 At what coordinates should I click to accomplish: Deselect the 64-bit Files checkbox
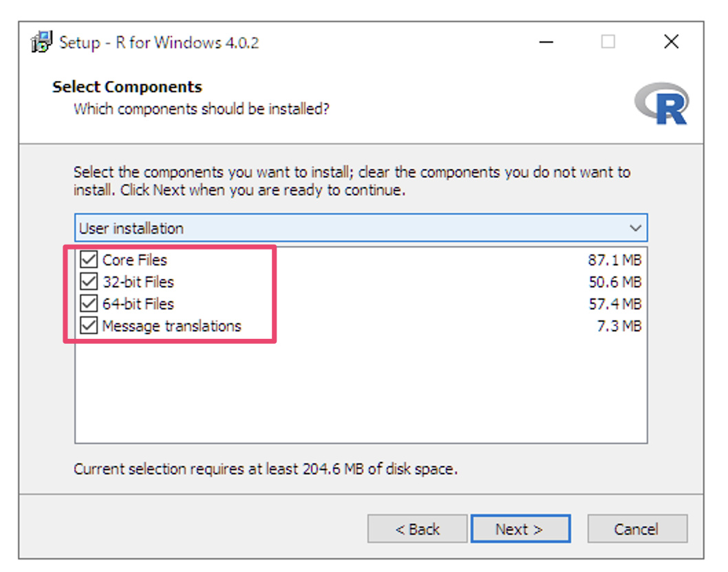(89, 304)
